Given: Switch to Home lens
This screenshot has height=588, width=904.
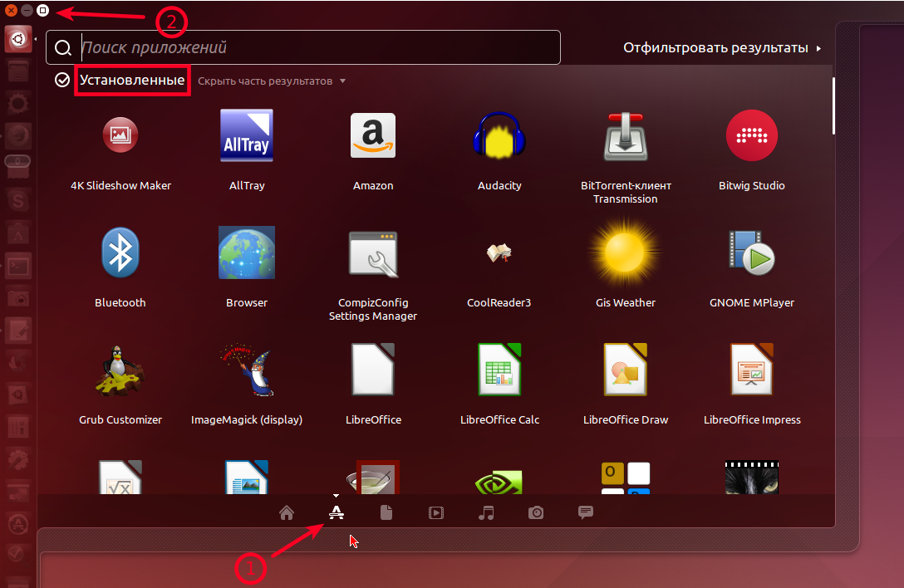Looking at the screenshot, I should [x=287, y=512].
